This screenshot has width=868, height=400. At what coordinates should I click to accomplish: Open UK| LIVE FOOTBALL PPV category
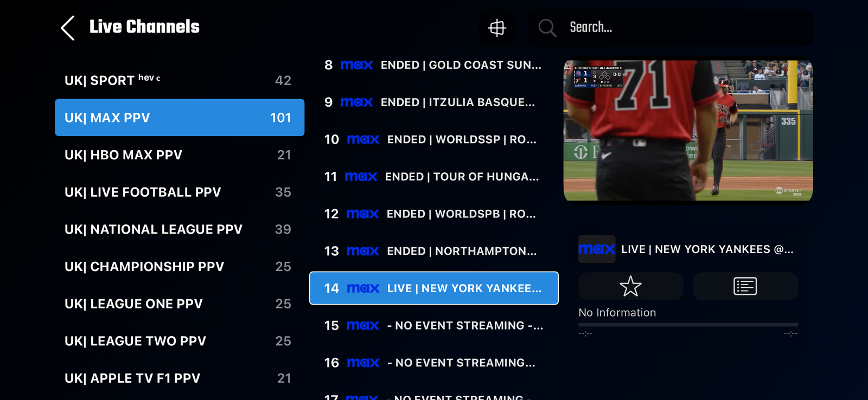point(180,192)
